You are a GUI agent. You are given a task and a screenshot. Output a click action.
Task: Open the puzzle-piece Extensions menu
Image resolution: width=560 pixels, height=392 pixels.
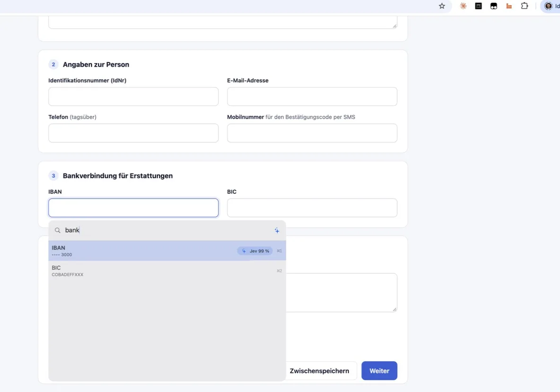point(524,6)
